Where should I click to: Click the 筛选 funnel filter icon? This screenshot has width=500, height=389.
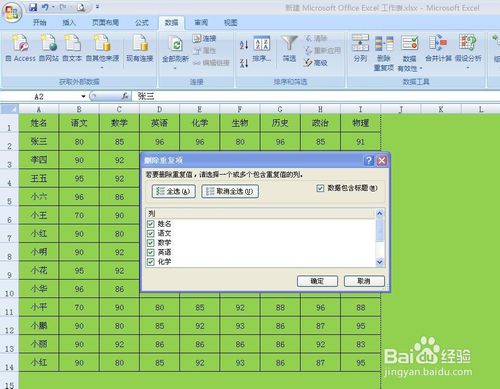tap(289, 44)
